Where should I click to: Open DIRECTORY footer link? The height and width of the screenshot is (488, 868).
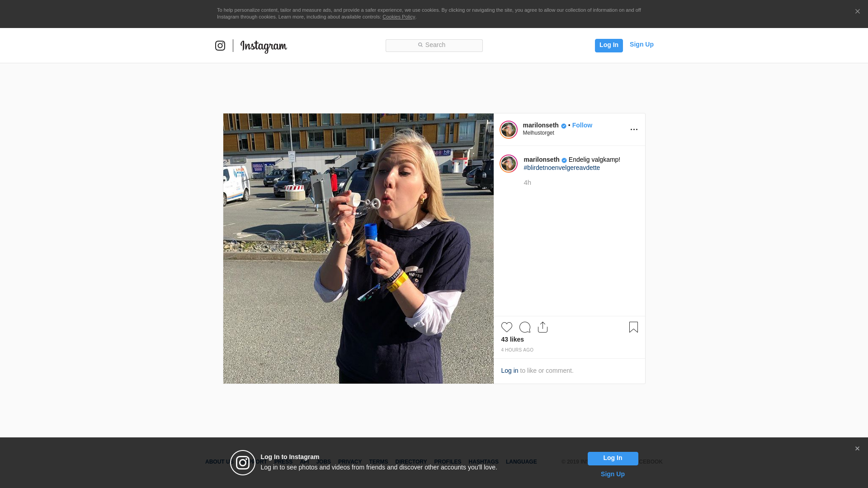[x=411, y=462]
